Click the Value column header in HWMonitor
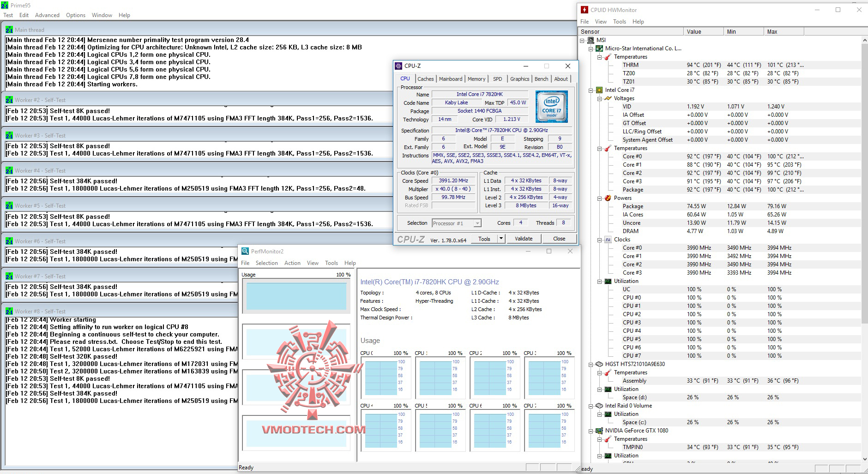The width and height of the screenshot is (868, 474). click(x=703, y=32)
